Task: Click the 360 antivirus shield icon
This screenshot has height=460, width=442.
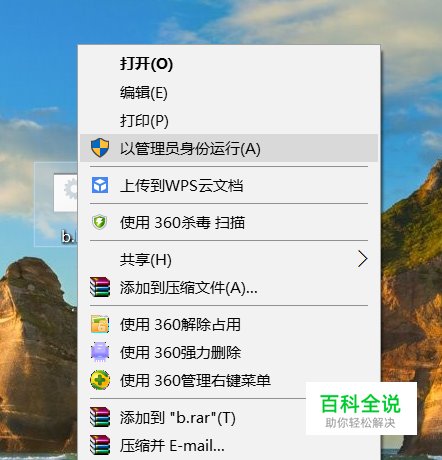Action: [99, 223]
